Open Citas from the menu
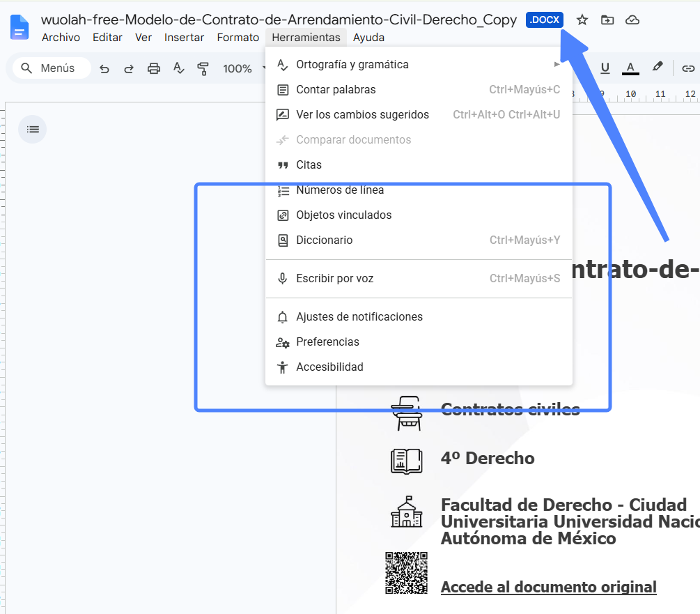700x614 pixels. point(419,164)
